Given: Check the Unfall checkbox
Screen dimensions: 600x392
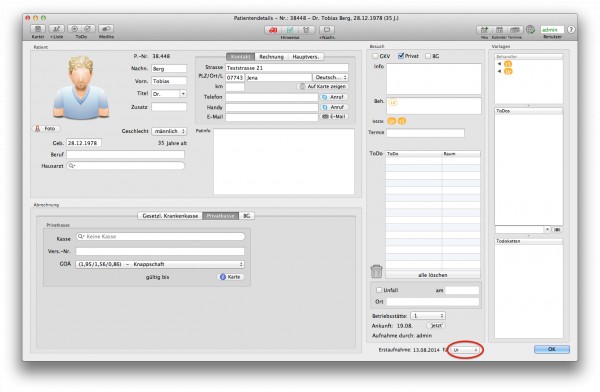Looking at the screenshot, I should click(x=379, y=290).
